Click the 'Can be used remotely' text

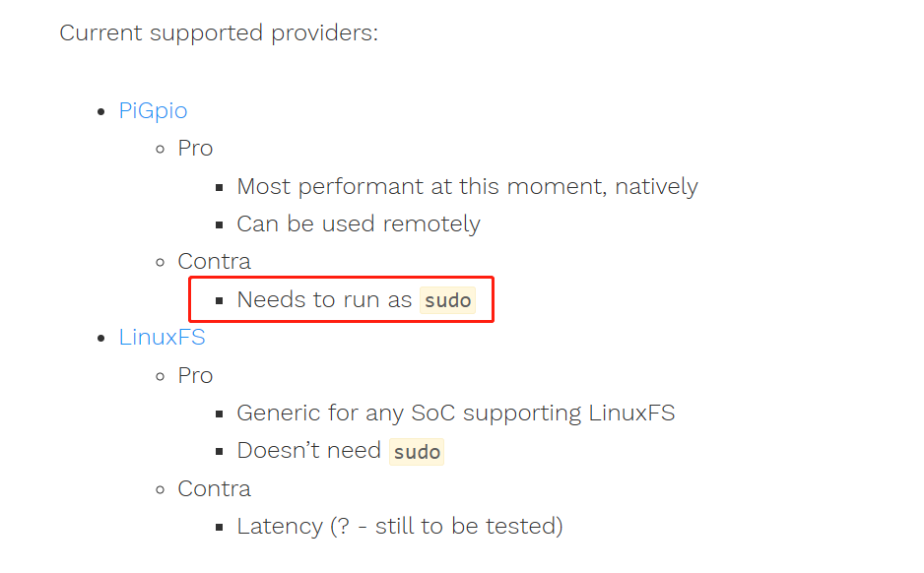point(358,223)
